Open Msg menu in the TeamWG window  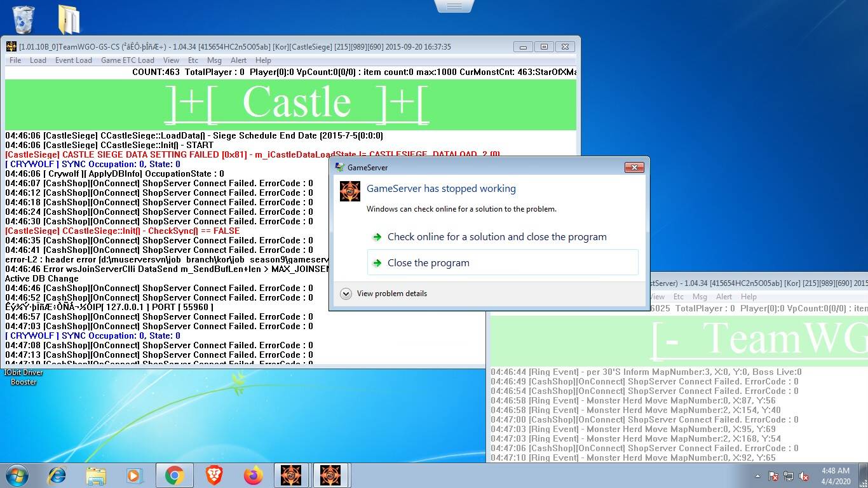click(x=700, y=297)
